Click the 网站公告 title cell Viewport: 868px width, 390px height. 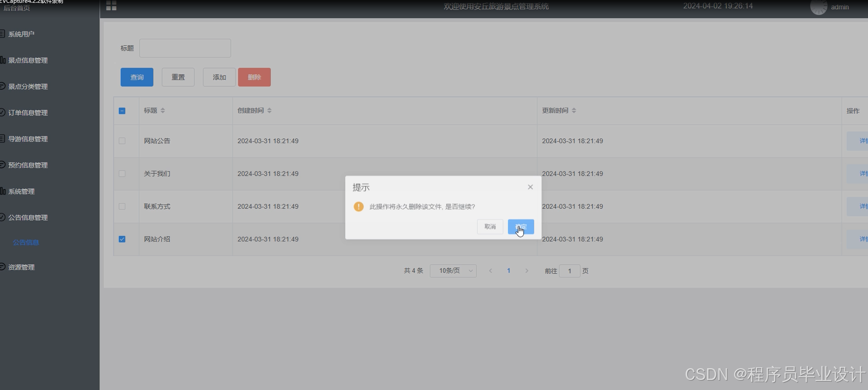(x=157, y=141)
